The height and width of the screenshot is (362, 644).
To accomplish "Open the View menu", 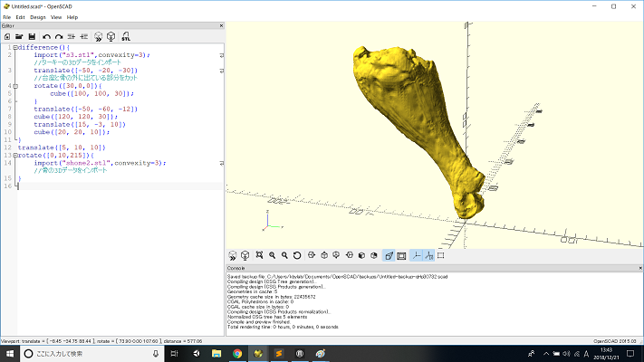I will click(56, 17).
